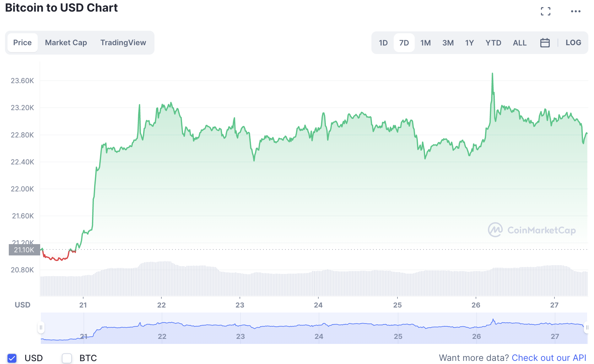Toggle LOG scale on the chart
Image resolution: width=594 pixels, height=364 pixels.
pos(573,43)
